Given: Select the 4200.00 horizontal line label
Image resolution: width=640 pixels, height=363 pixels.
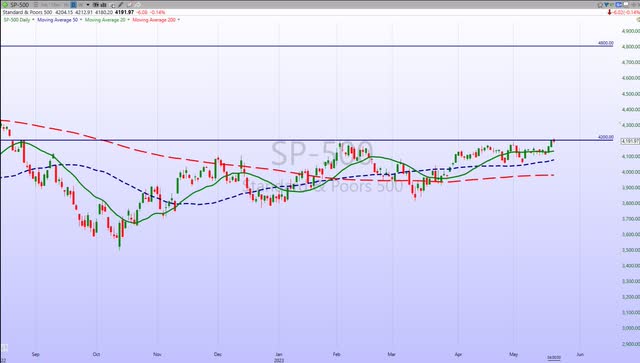Looking at the screenshot, I should 606,137.
